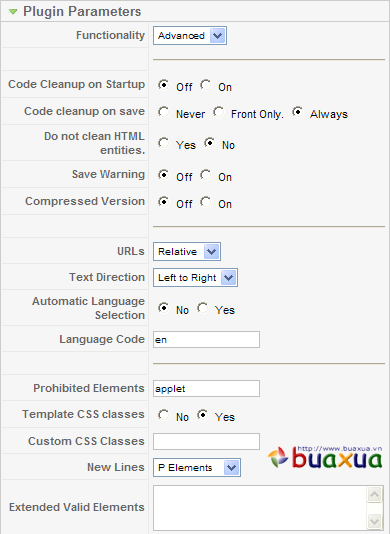390x534 pixels.
Task: Open the New Lines P Elements dropdown
Action: [x=197, y=468]
